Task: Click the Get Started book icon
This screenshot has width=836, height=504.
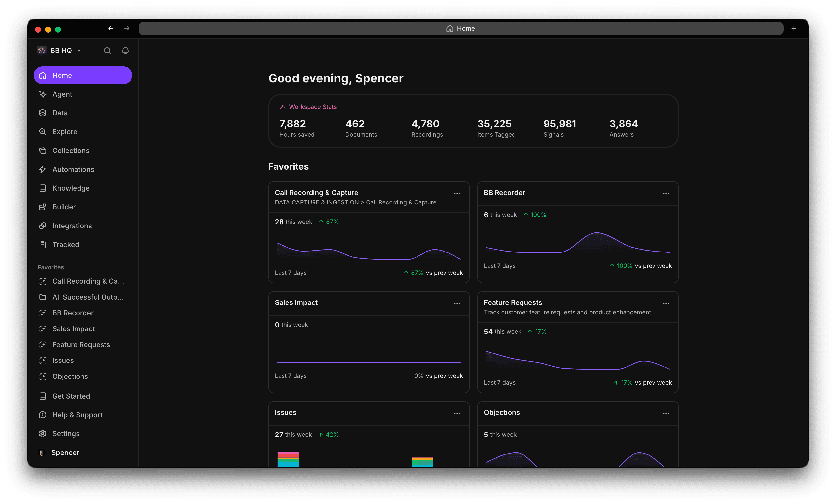Action: pos(42,396)
